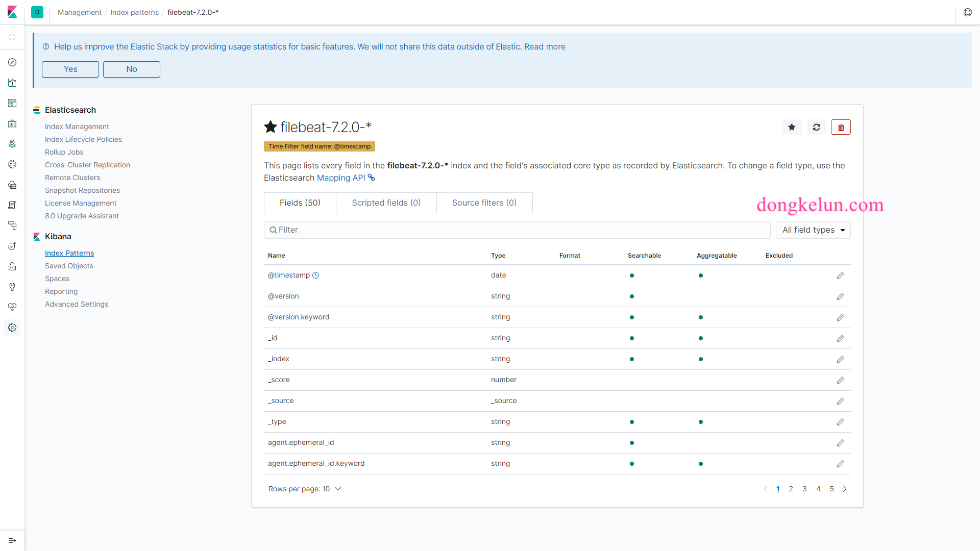Open Discover compass icon in sidebar

(x=12, y=62)
